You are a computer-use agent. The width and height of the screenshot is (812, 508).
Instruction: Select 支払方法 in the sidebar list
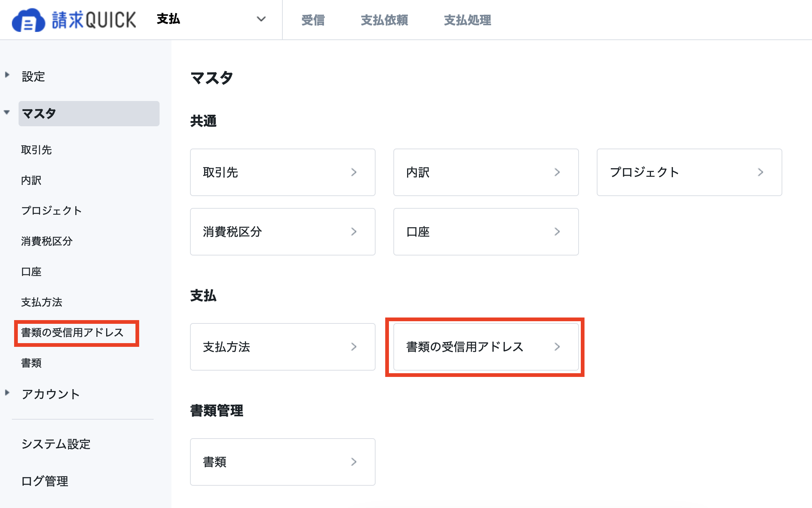click(42, 302)
